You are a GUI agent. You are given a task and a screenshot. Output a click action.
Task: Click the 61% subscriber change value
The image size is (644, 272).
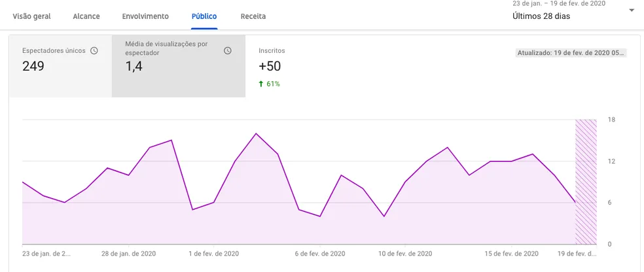tap(273, 84)
